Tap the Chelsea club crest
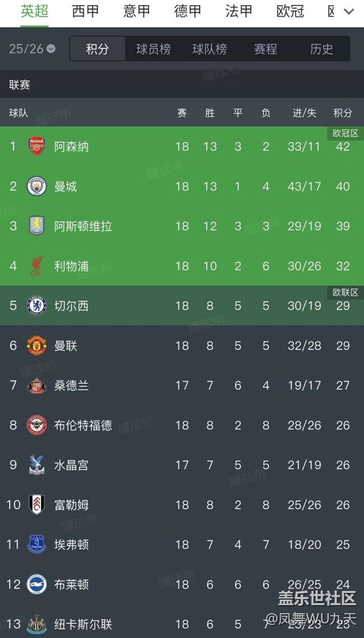364x638 pixels. [x=37, y=306]
